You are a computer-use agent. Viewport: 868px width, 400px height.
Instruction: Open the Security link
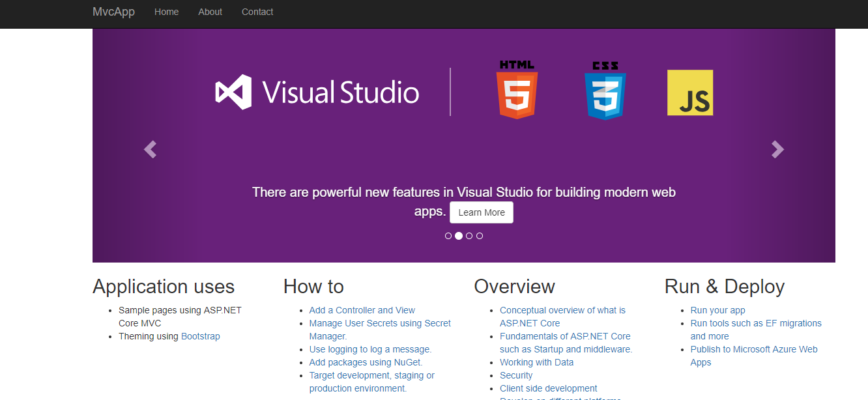(x=516, y=375)
